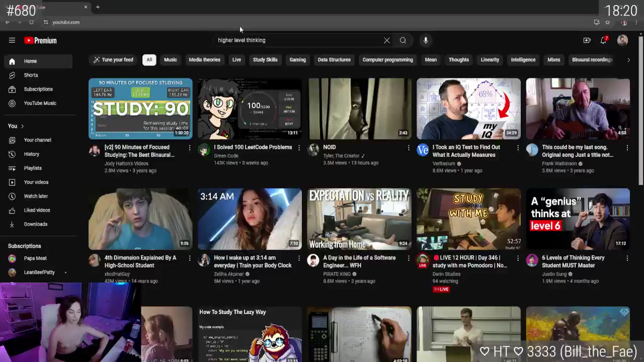Show more filter chips with right arrow

[x=628, y=60]
